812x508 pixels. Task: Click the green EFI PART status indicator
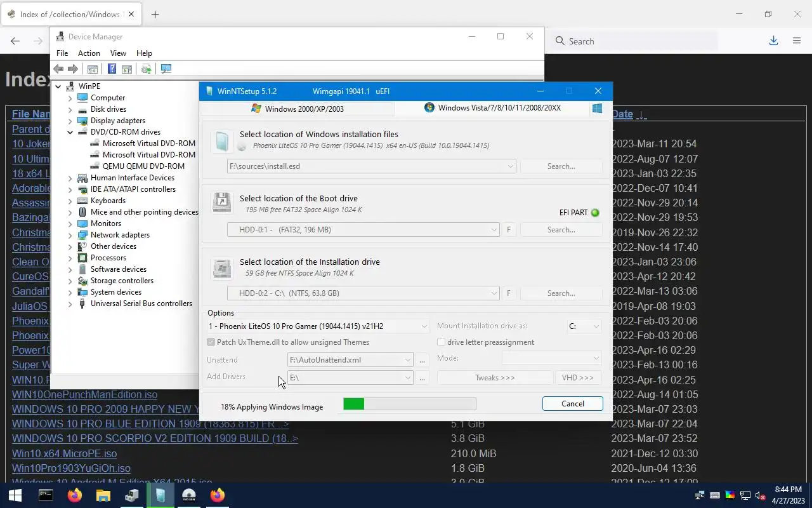point(595,213)
